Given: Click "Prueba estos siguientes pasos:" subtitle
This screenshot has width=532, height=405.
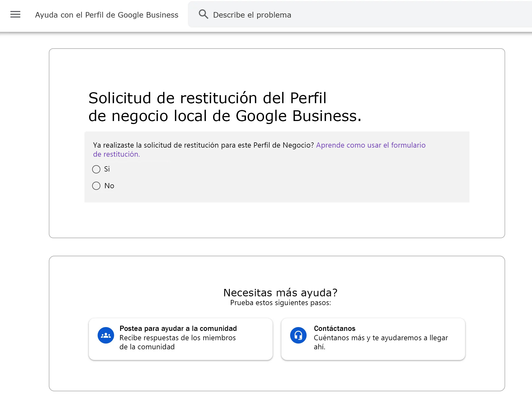Looking at the screenshot, I should point(280,303).
